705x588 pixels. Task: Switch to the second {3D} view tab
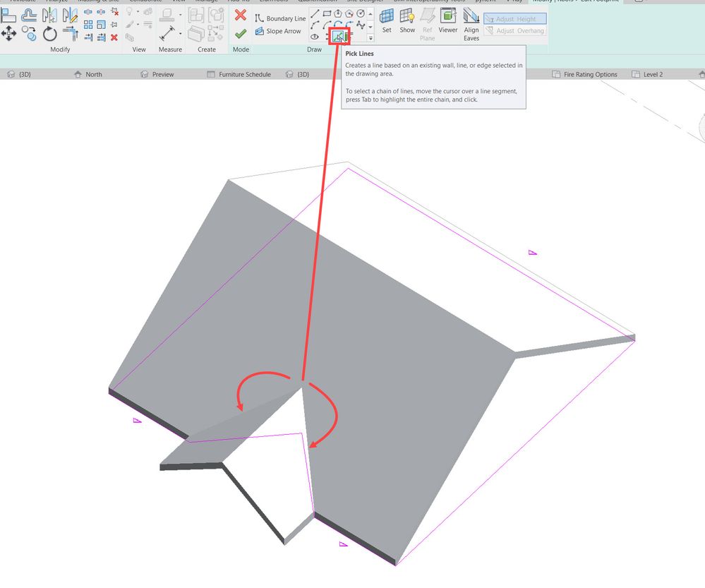298,74
